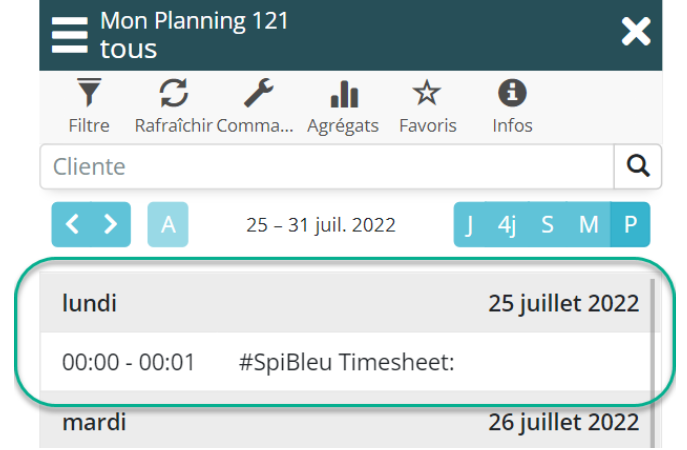This screenshot has height=450, width=687.
Task: Switch to the J day view
Action: point(470,224)
